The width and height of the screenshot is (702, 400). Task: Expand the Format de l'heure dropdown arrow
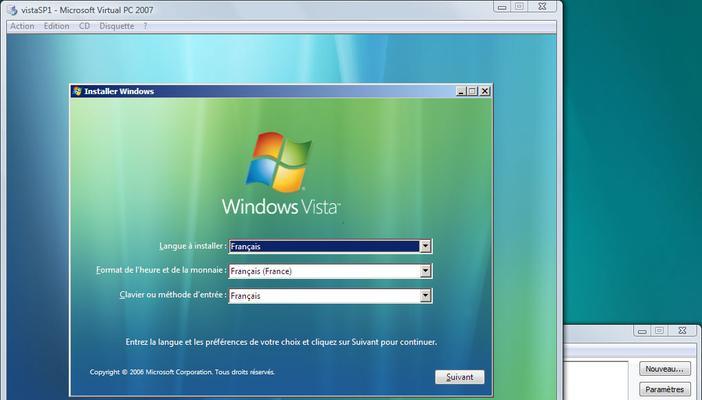click(425, 271)
